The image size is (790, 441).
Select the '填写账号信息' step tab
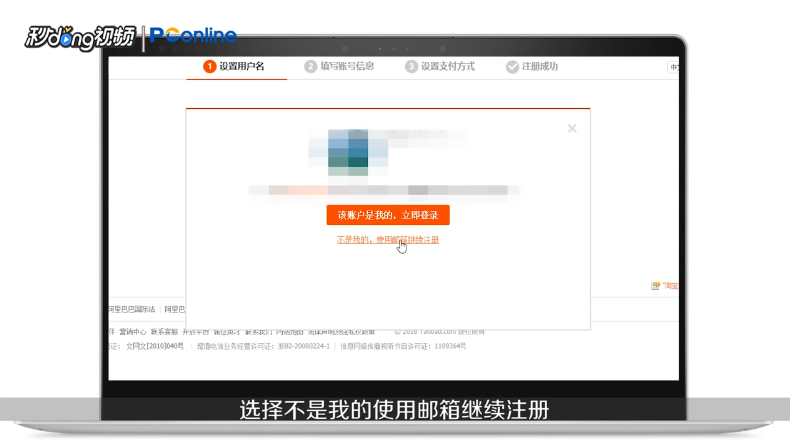(x=339, y=67)
